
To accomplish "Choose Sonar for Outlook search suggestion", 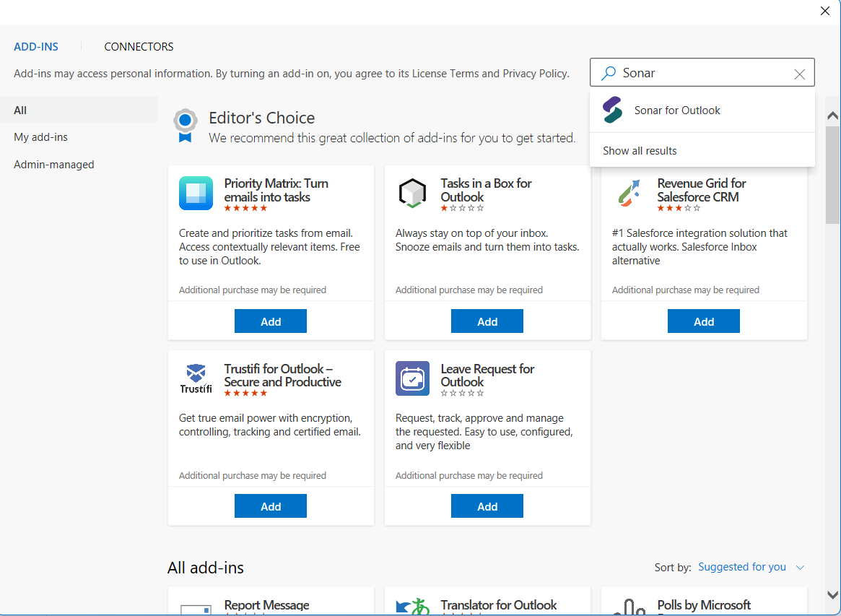I will tap(702, 110).
